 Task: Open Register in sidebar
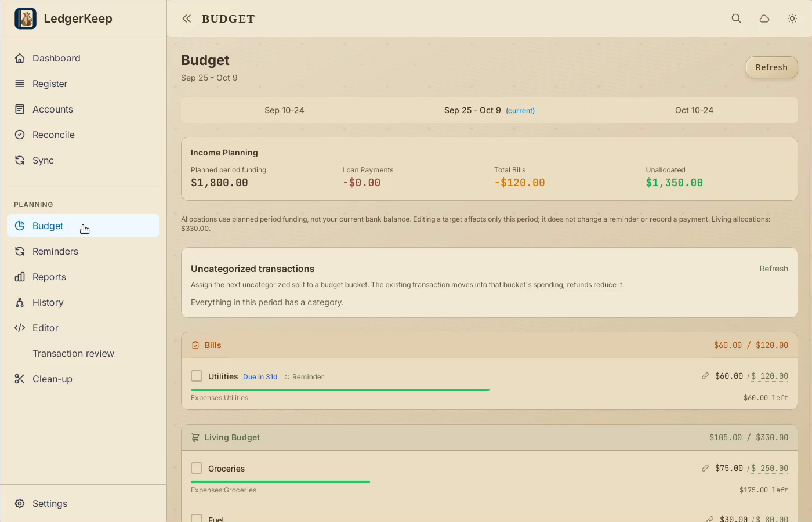[x=83, y=84]
